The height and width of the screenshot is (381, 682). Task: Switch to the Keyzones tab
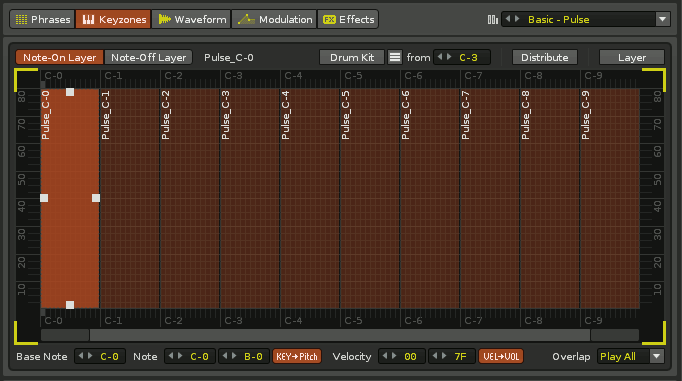point(114,20)
